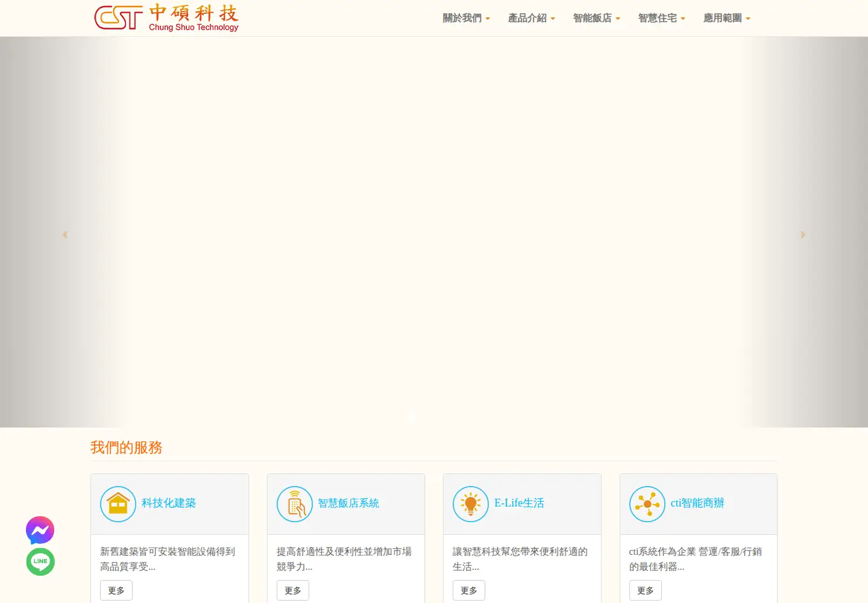This screenshot has width=868, height=603.
Task: Expand the 產品介紹 dropdown menu
Action: (x=532, y=18)
